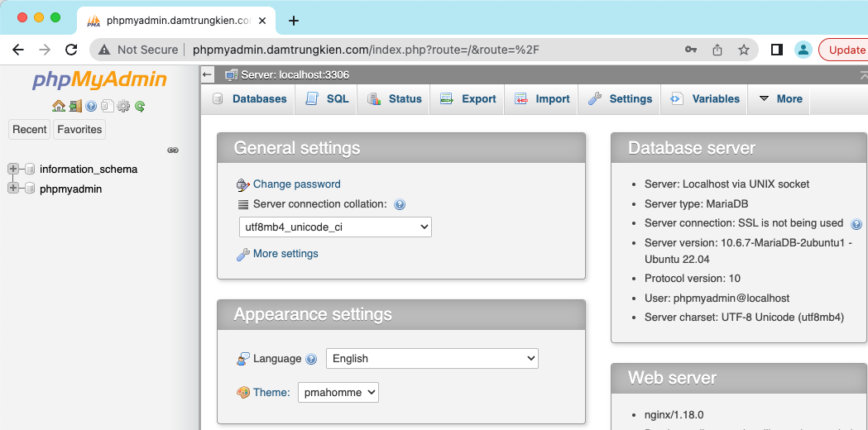
Task: Click the browser Update button
Action: coord(846,50)
